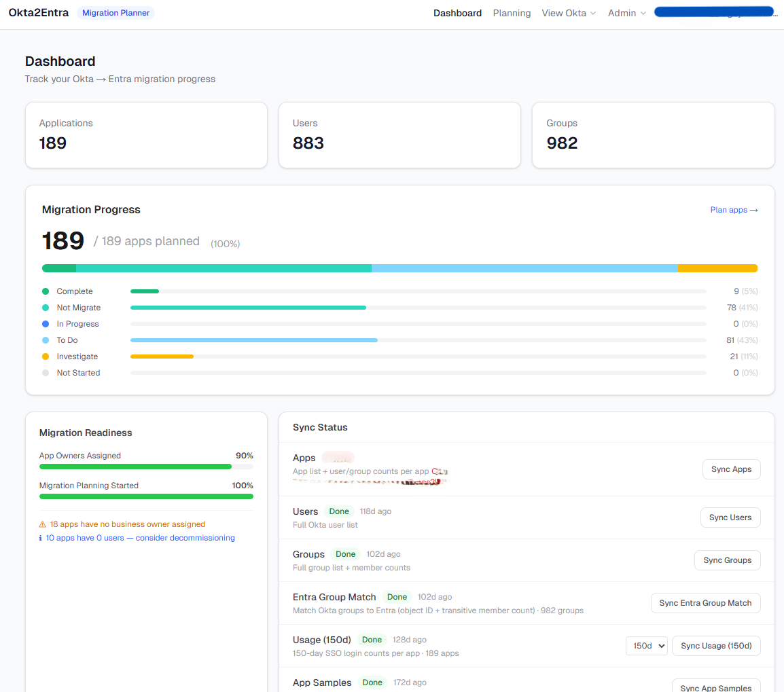Click the Sync Status heading

point(320,427)
